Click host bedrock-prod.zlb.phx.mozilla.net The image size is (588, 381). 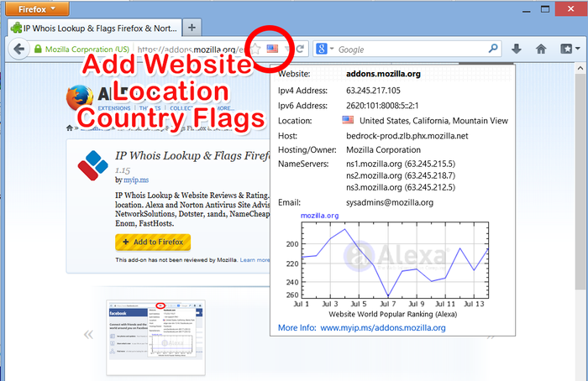click(407, 136)
